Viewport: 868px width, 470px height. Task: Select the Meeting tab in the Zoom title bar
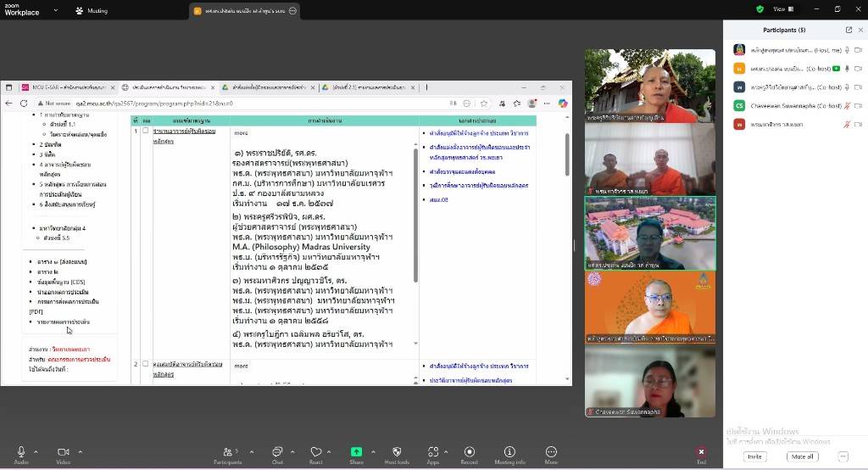92,10
